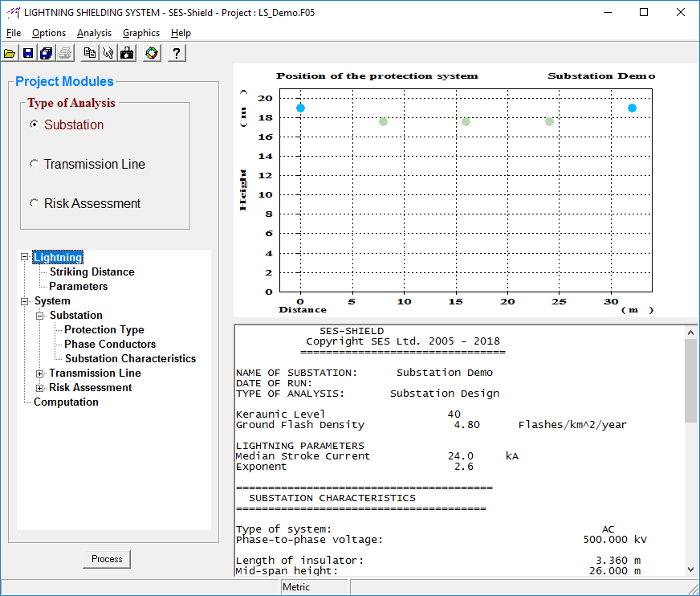
Task: Click the camera snapshot toolbar icon
Action: click(127, 54)
